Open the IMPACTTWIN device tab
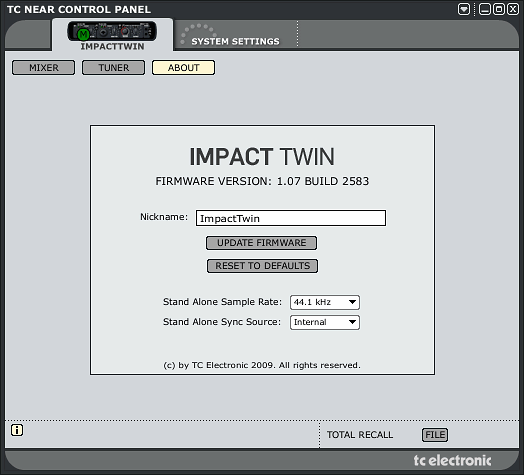This screenshot has height=475, width=524. (112, 35)
